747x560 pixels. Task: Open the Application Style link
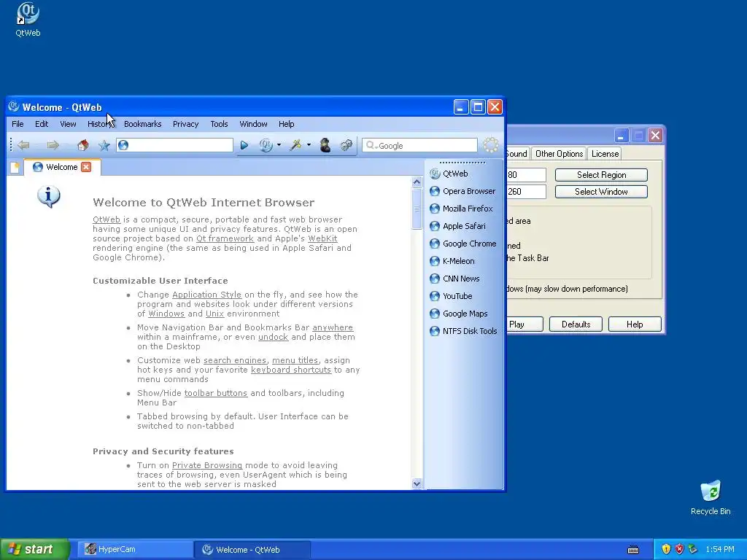click(x=206, y=295)
